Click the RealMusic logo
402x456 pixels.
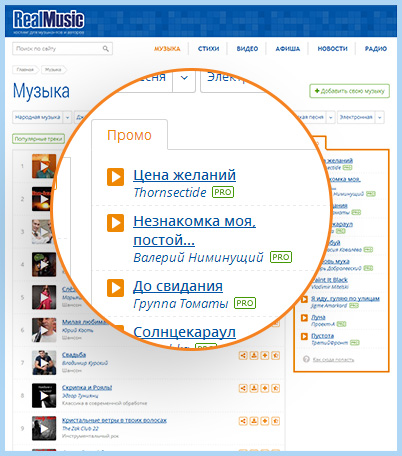pos(48,20)
